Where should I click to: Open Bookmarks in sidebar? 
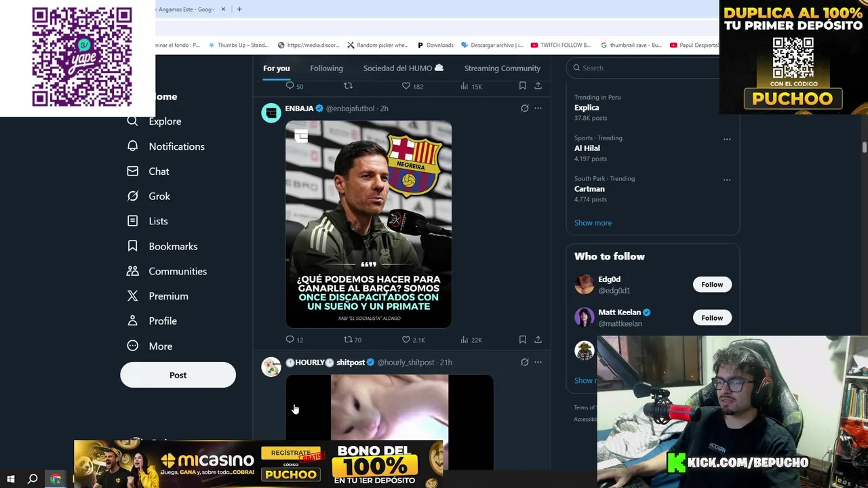(x=162, y=246)
